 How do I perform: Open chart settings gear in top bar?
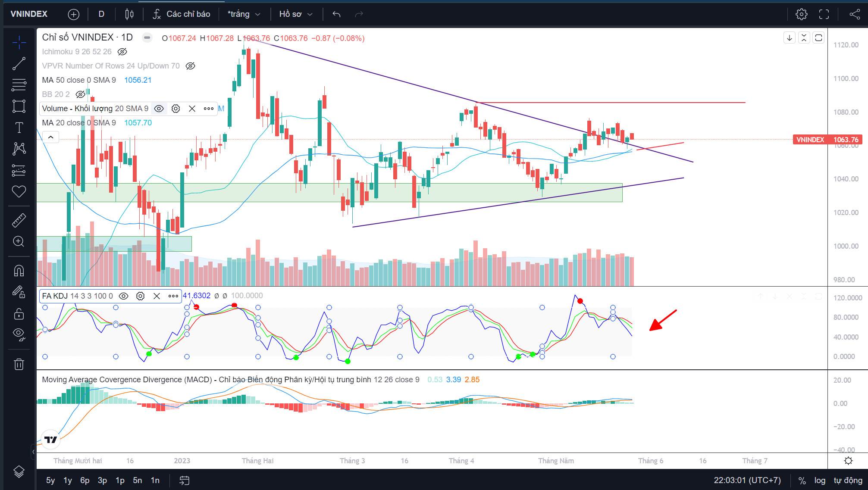click(x=801, y=14)
